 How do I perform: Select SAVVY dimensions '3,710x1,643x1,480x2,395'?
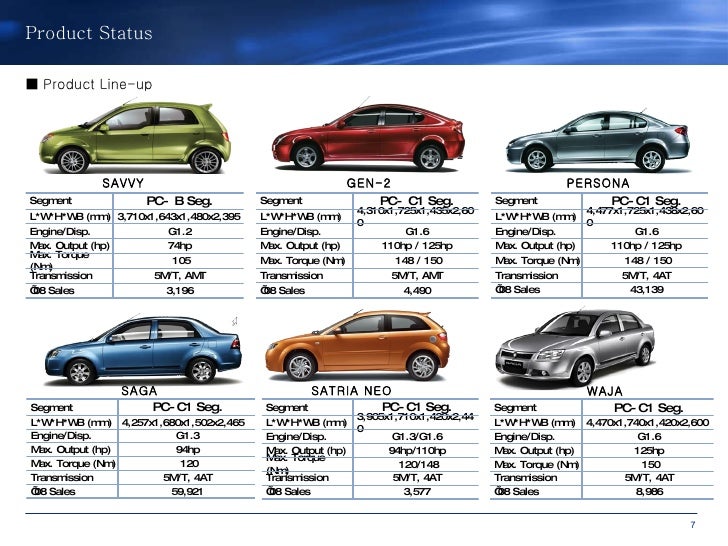pyautogui.click(x=179, y=216)
